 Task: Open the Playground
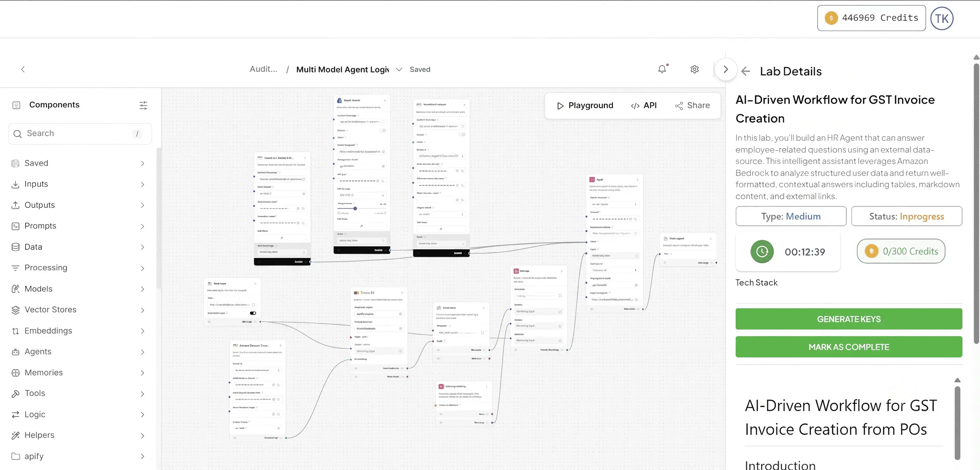click(585, 105)
